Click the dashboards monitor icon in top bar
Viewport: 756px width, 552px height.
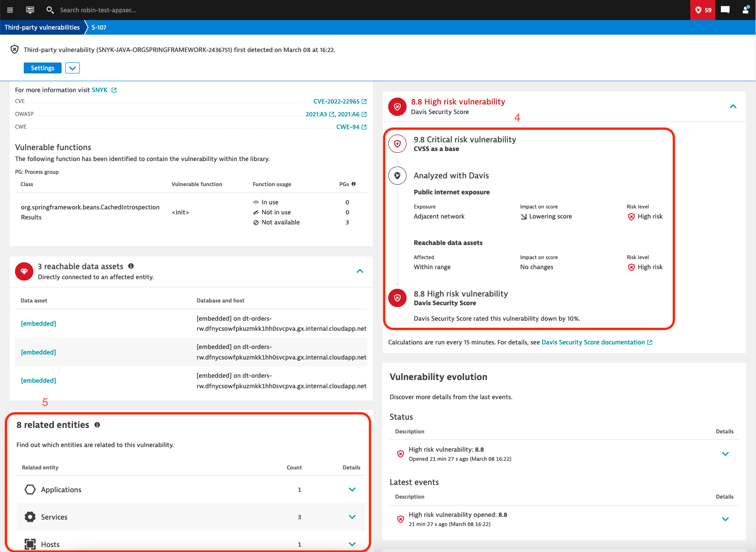pos(30,10)
